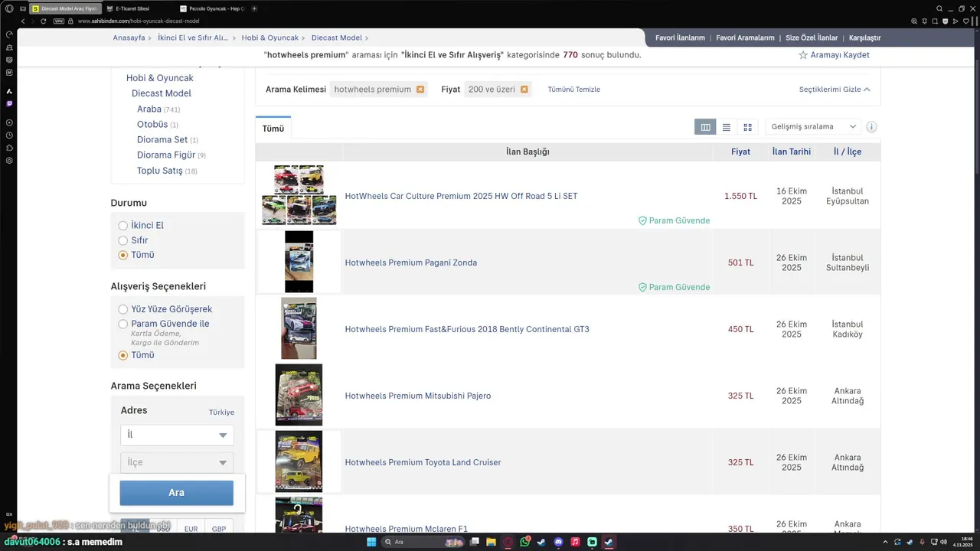The height and width of the screenshot is (551, 980).
Task: Open 'Hotwheels Premium Mitsubishi Pajero' listing
Action: tap(418, 396)
